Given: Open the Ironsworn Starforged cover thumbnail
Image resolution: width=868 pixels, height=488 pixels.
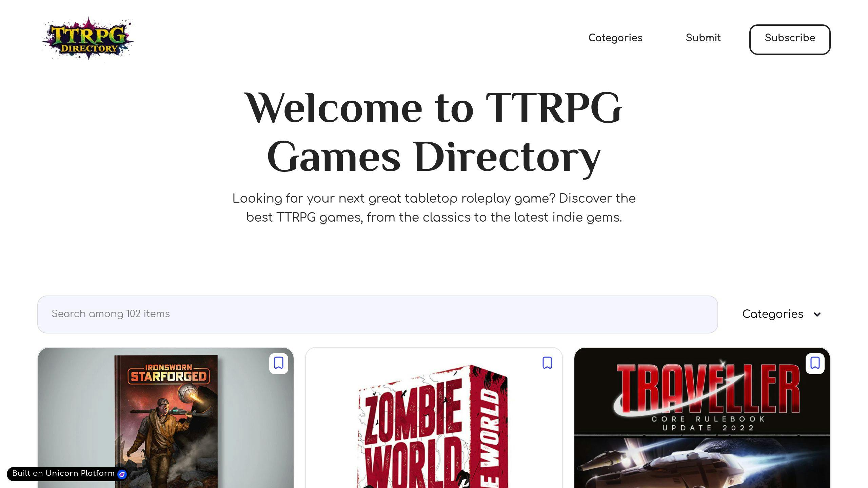Looking at the screenshot, I should (x=166, y=418).
